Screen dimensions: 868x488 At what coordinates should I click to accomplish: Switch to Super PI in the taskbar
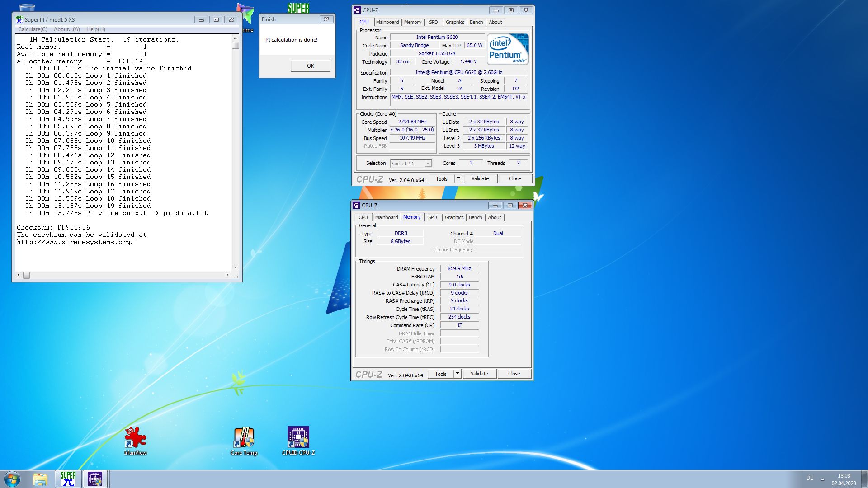coord(68,479)
